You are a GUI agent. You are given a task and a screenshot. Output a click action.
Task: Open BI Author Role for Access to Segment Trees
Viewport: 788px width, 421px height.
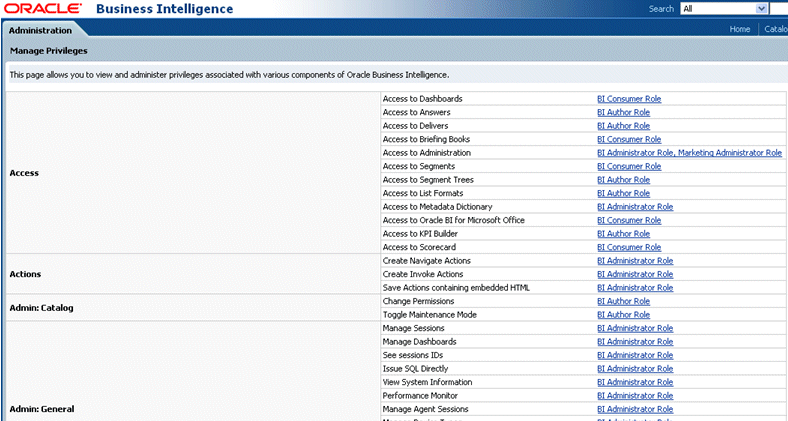point(624,180)
